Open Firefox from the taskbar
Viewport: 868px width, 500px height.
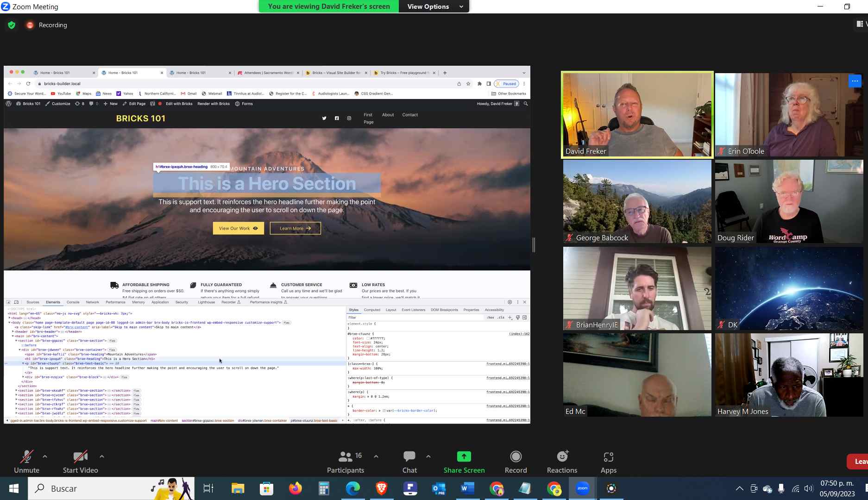[295, 488]
